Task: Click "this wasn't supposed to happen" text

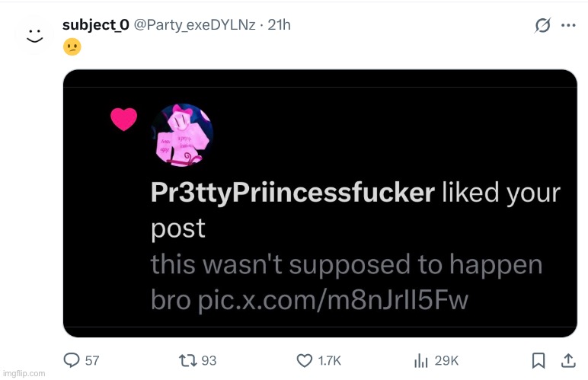Action: point(346,265)
